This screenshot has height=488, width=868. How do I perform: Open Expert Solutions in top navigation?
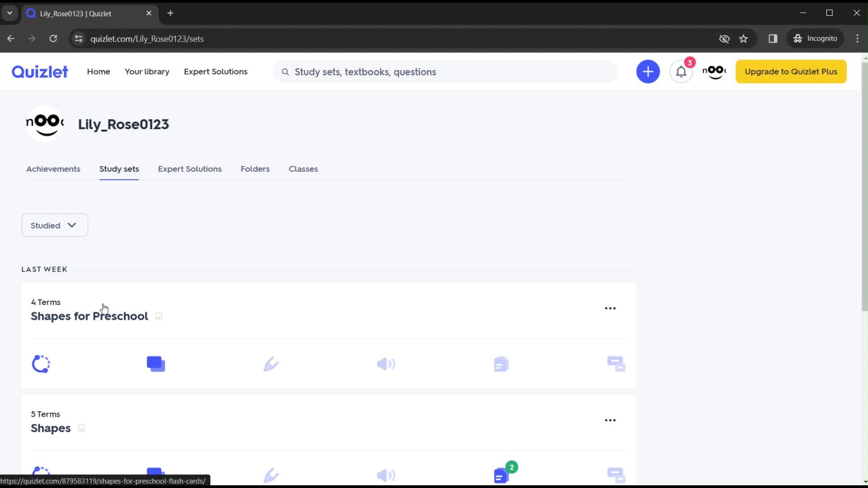tap(216, 71)
